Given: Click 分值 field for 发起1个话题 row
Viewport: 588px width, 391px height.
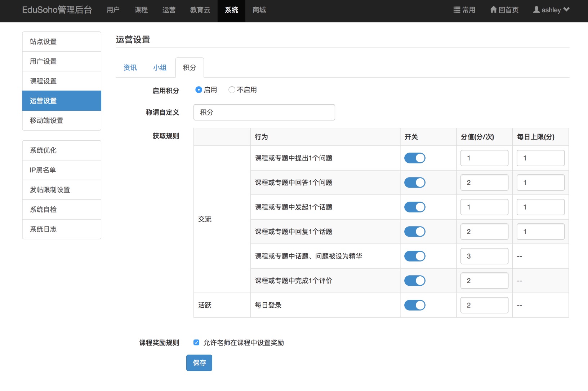Looking at the screenshot, I should pos(484,207).
